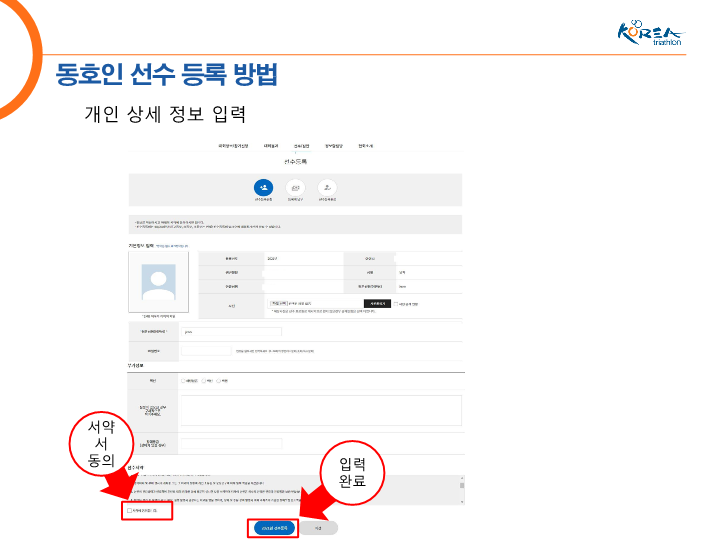The height and width of the screenshot is (540, 720).
Task: Click the text field containing 'jeon'
Action: click(x=231, y=332)
